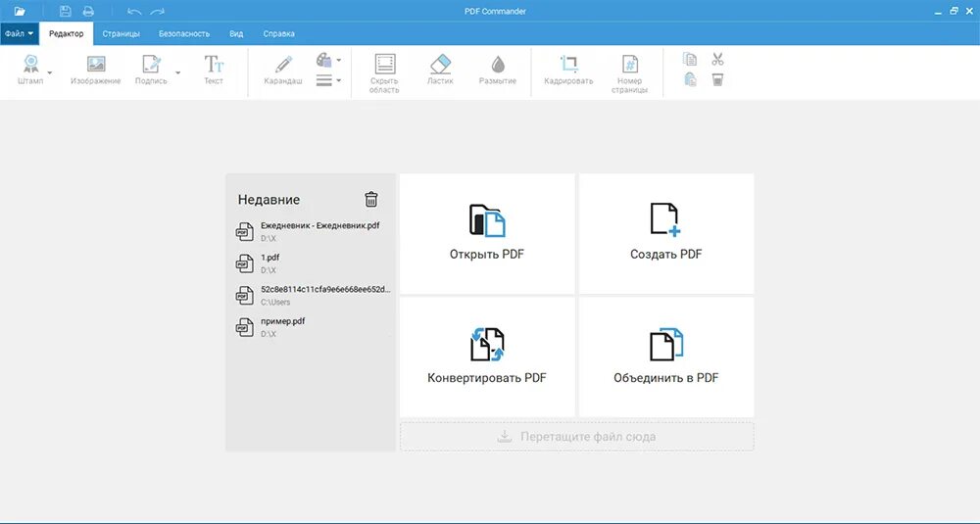Screen dimensions: 980x524
Task: Click the Cut scissors icon
Action: click(717, 60)
